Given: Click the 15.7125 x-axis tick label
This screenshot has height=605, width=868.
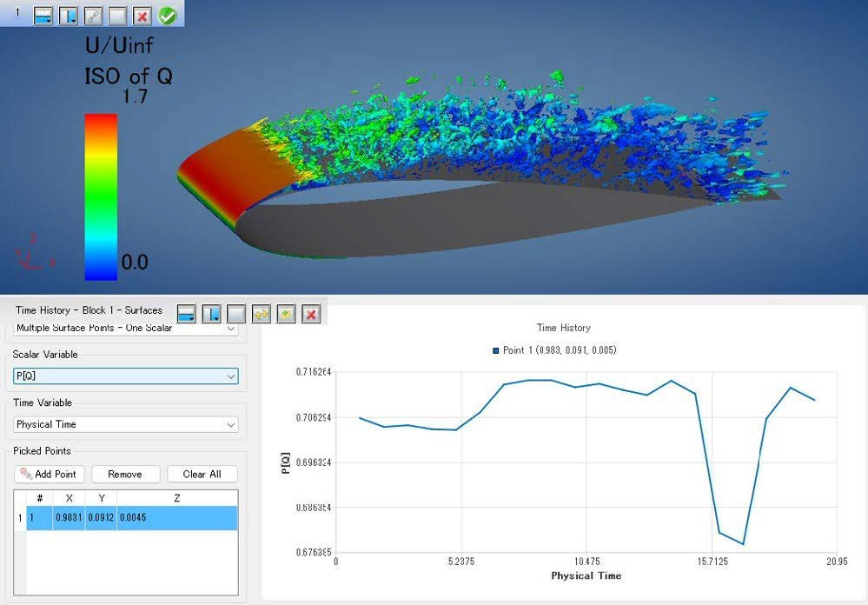Looking at the screenshot, I should [712, 562].
